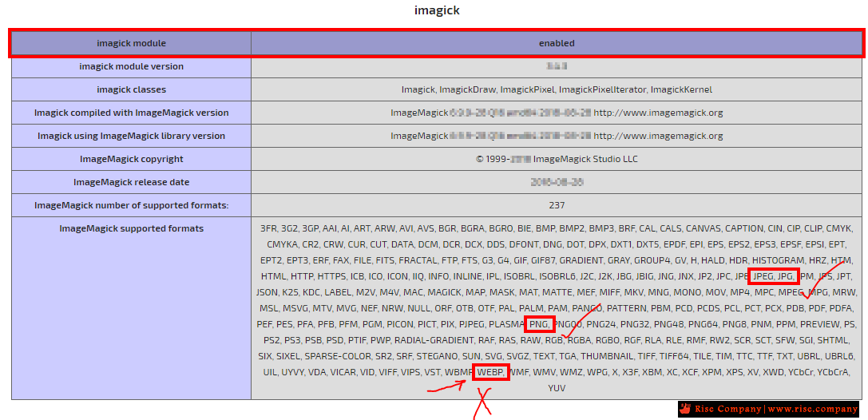Image resolution: width=868 pixels, height=420 pixels.
Task: Select "ImagickDraw" in the classes row
Action: (468, 89)
